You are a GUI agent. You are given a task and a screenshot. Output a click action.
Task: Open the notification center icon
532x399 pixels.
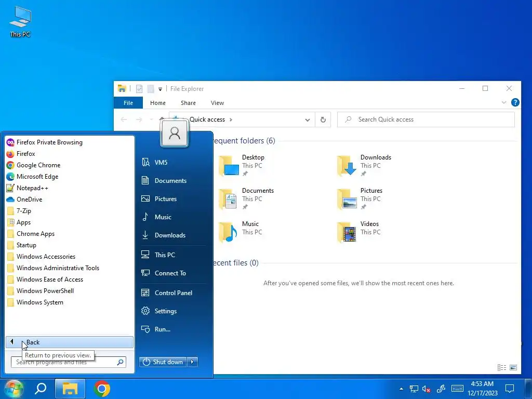[510, 389]
